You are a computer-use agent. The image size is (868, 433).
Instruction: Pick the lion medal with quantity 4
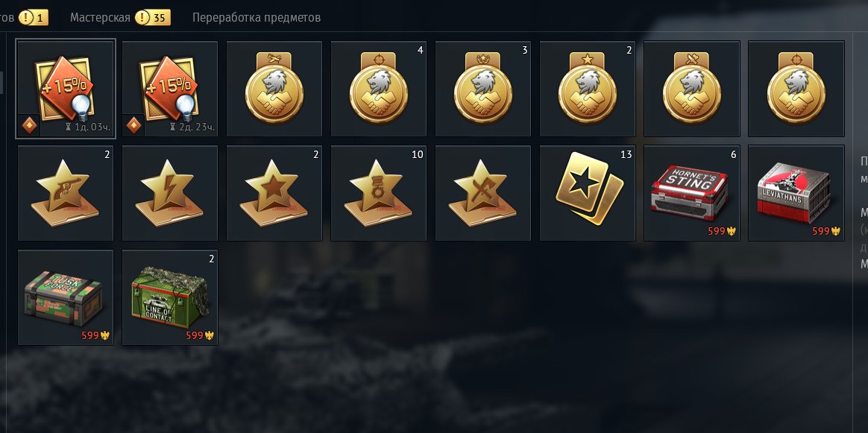point(379,89)
